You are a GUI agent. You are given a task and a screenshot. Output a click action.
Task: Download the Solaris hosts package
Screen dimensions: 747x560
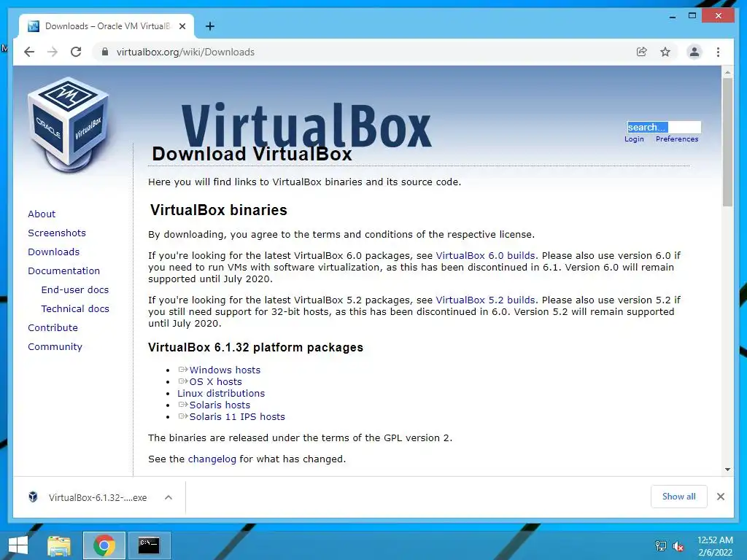click(219, 405)
